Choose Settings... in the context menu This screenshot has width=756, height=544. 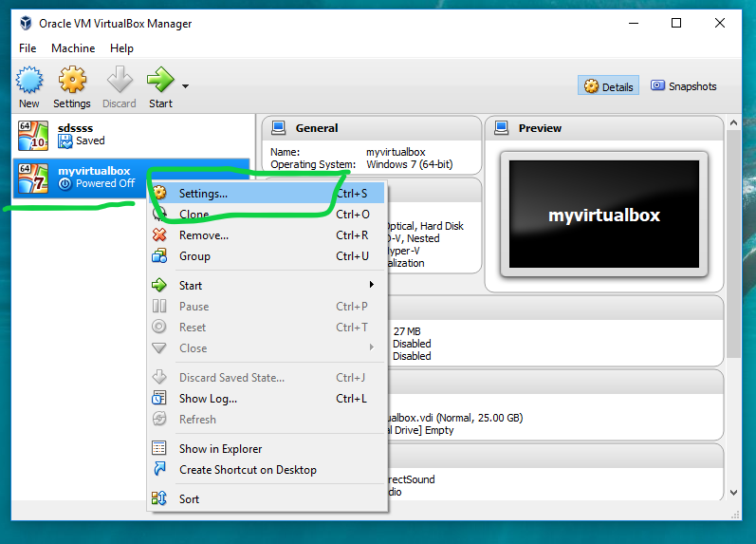click(203, 194)
